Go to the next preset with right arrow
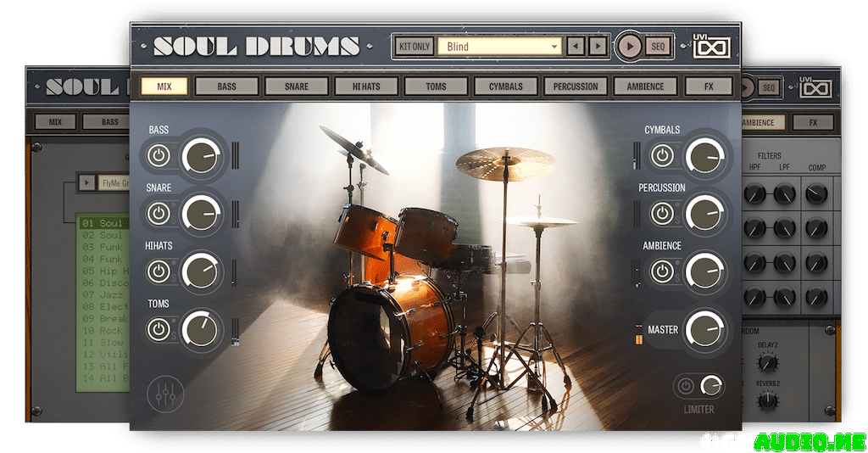 pos(598,47)
